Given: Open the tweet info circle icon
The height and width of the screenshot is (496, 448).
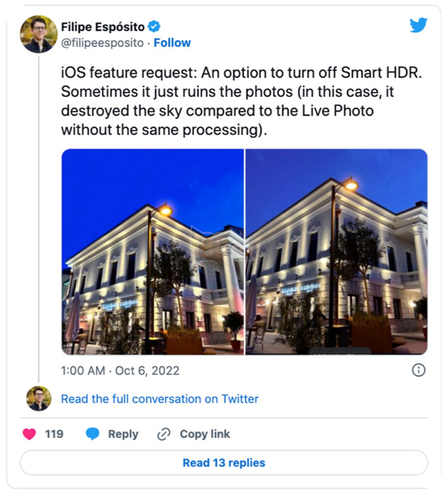Looking at the screenshot, I should click(419, 370).
